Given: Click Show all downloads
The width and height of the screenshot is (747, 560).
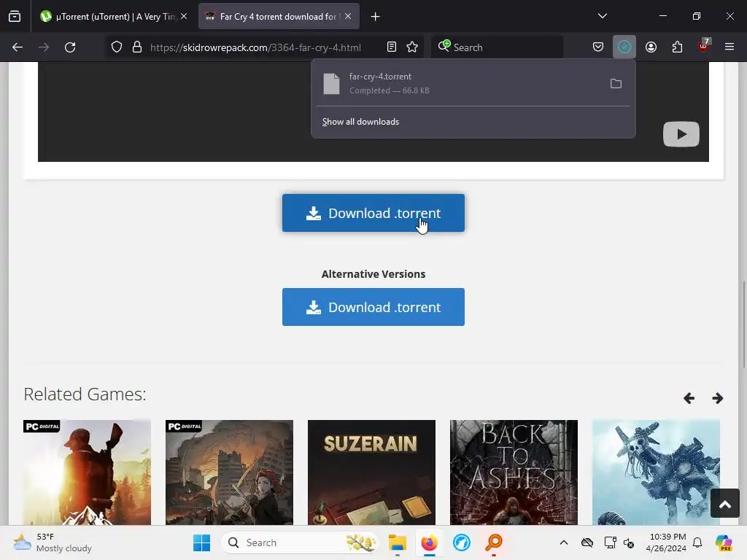Looking at the screenshot, I should pos(360,122).
